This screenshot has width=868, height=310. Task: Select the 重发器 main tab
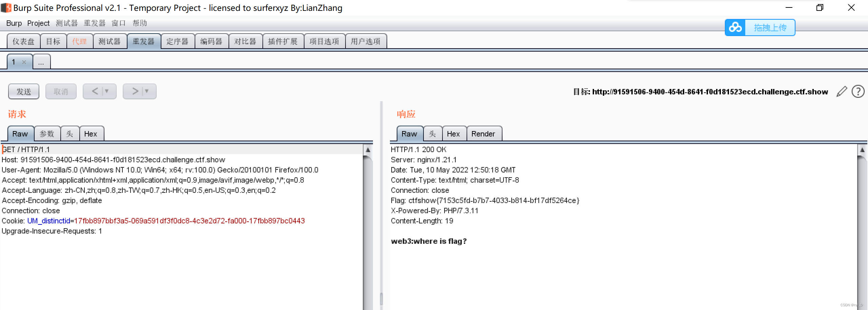(144, 41)
